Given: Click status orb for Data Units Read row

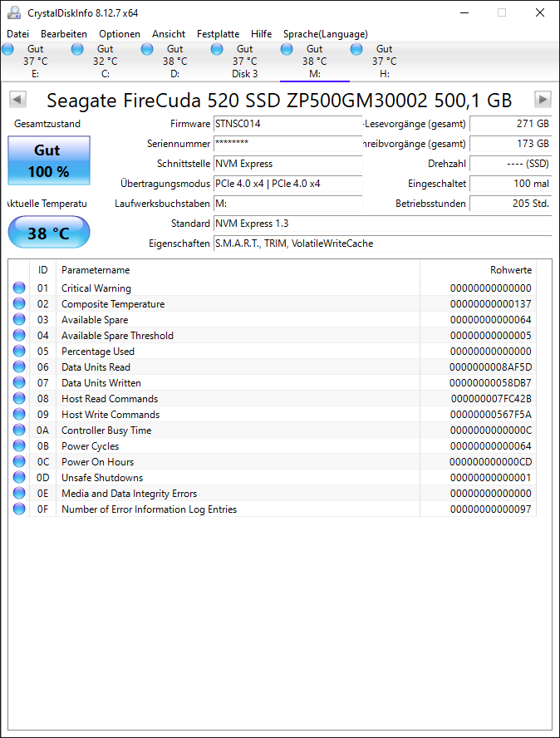Looking at the screenshot, I should (19, 367).
